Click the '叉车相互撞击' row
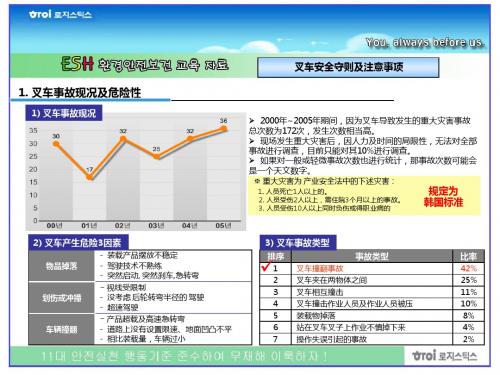This screenshot has width=500, height=375. coord(372,292)
